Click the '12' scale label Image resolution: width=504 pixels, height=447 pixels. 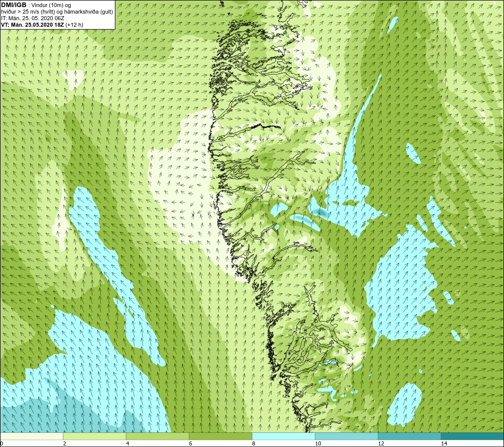point(381,444)
